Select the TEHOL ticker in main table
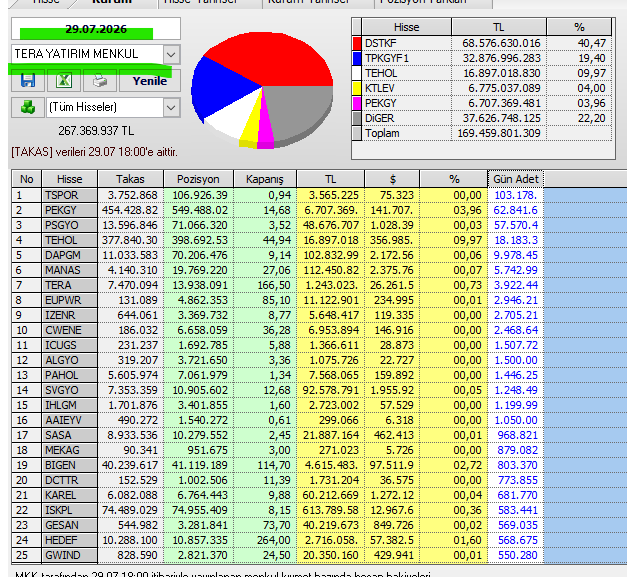The width and height of the screenshot is (627, 577). pyautogui.click(x=70, y=240)
